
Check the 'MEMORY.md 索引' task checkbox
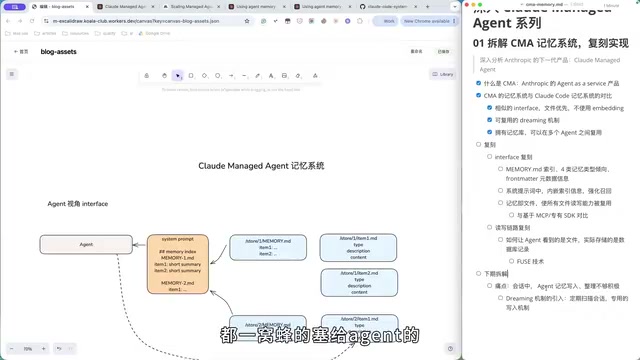click(x=500, y=169)
